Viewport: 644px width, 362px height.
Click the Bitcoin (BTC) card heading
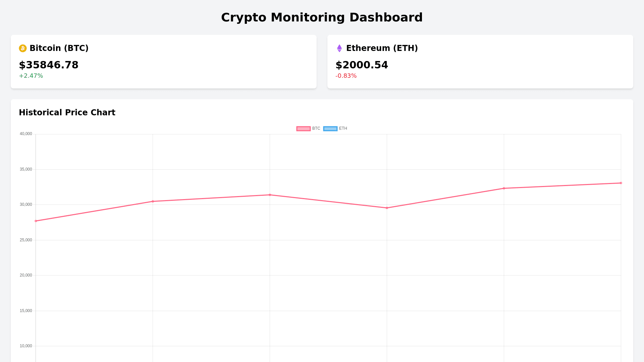[59, 48]
